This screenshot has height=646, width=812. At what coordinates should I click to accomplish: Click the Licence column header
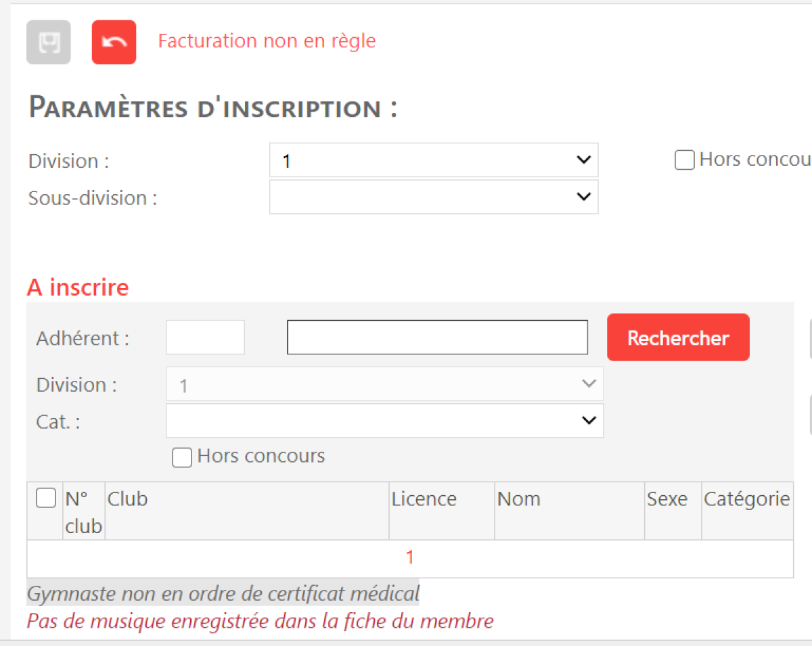(424, 499)
